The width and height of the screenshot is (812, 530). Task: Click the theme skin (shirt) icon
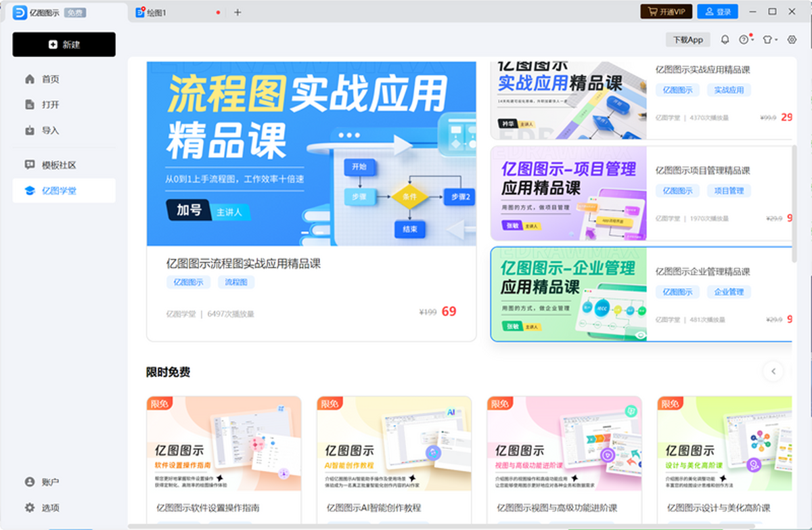point(767,39)
